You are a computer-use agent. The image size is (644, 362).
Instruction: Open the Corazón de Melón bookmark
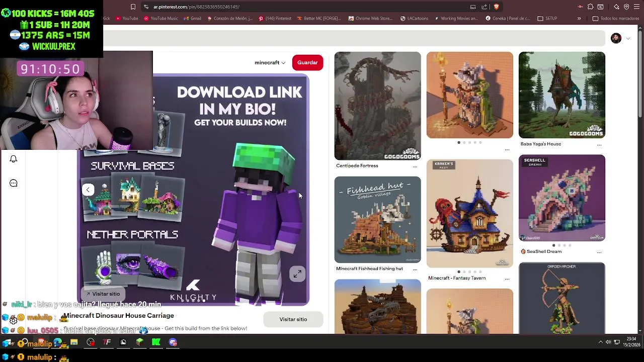(229, 19)
